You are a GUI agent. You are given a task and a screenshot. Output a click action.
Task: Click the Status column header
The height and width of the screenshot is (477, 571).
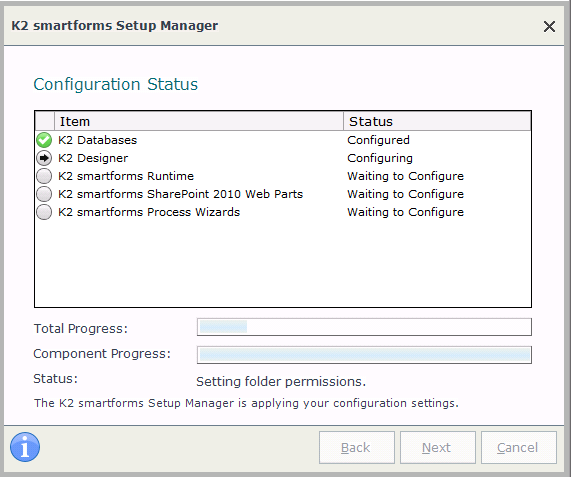(437, 121)
